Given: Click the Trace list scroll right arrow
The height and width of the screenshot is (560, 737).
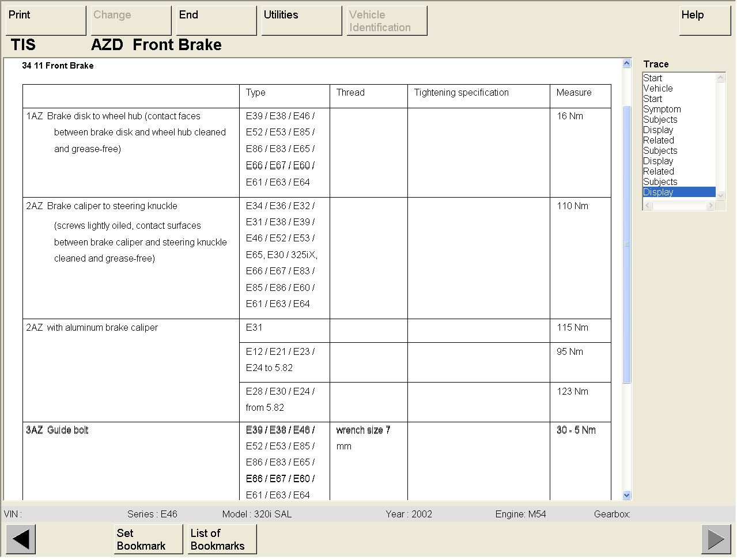Looking at the screenshot, I should coord(711,206).
